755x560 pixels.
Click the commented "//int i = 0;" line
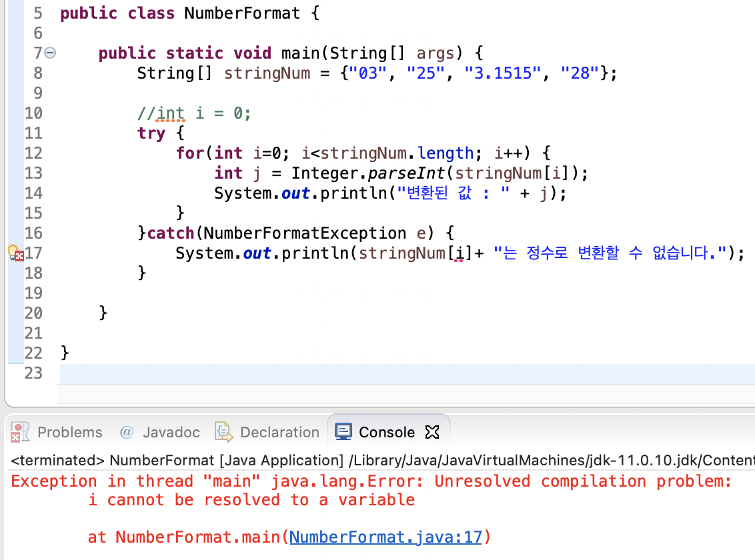pos(194,113)
